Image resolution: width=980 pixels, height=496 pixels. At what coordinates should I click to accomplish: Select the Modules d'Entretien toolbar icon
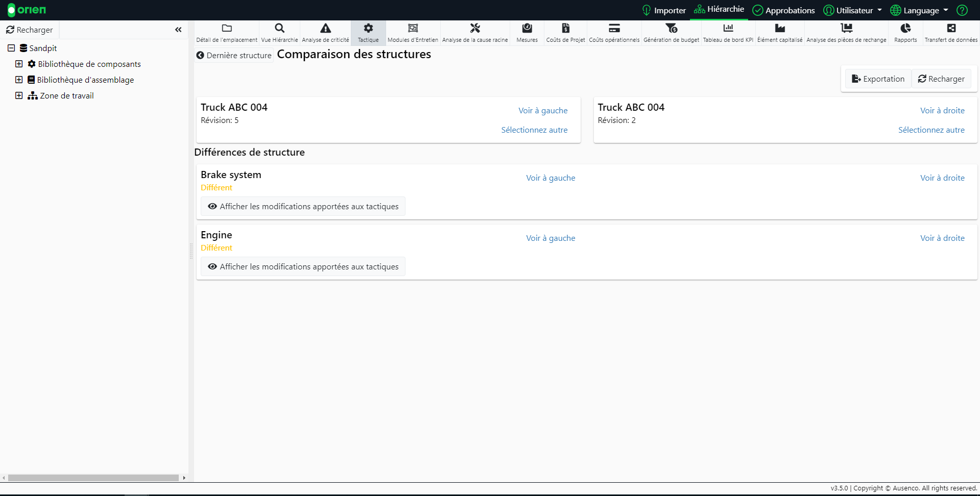click(x=413, y=29)
